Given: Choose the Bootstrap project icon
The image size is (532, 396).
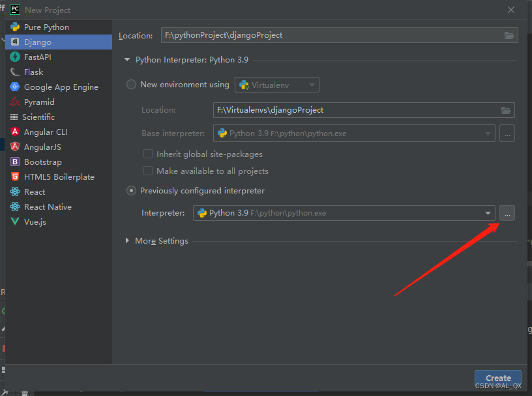Looking at the screenshot, I should click(x=15, y=162).
